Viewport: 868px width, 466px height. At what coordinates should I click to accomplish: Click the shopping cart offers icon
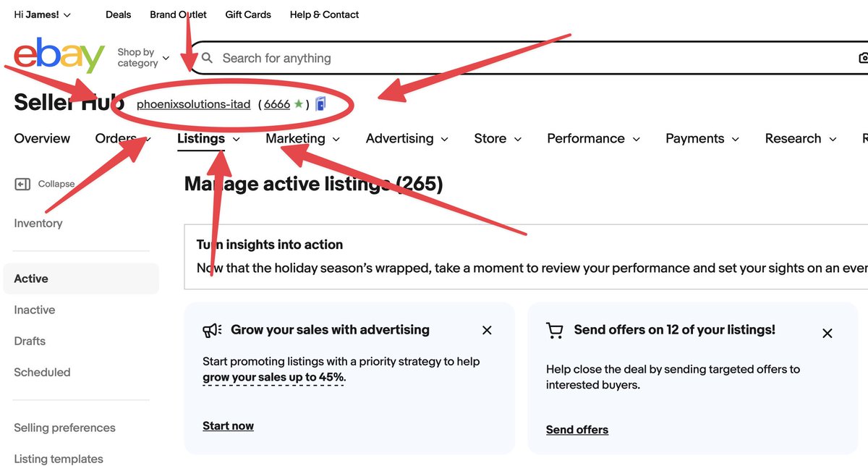[555, 330]
